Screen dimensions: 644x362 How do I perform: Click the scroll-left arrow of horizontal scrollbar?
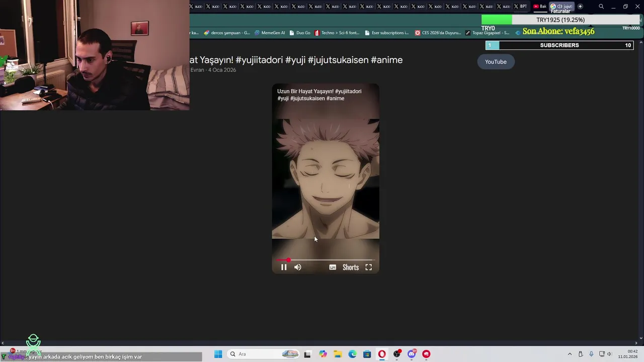pos(3,343)
